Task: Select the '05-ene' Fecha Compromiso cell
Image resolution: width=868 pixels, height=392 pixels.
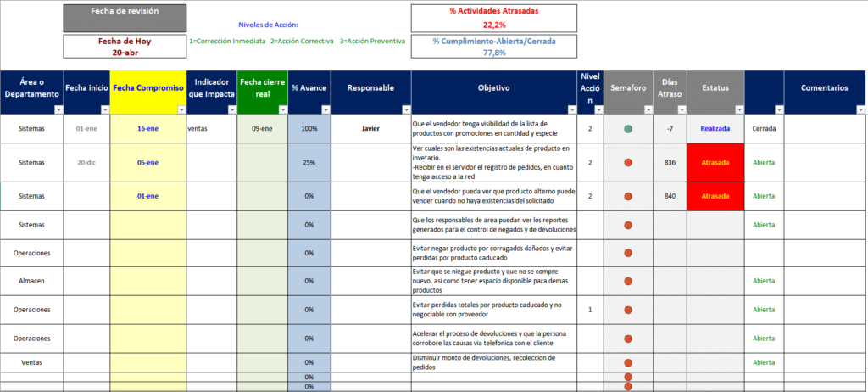Action: [148, 163]
